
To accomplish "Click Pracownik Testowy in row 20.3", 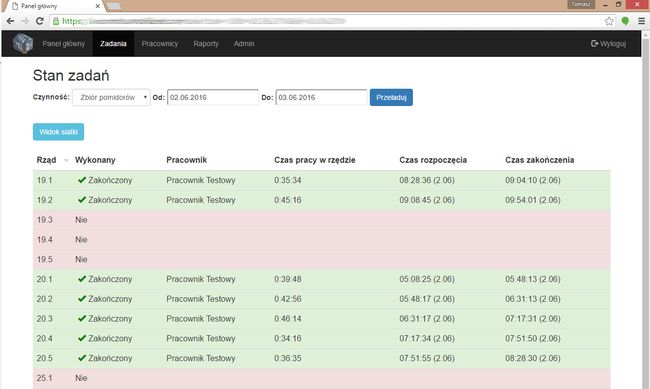I will [201, 318].
